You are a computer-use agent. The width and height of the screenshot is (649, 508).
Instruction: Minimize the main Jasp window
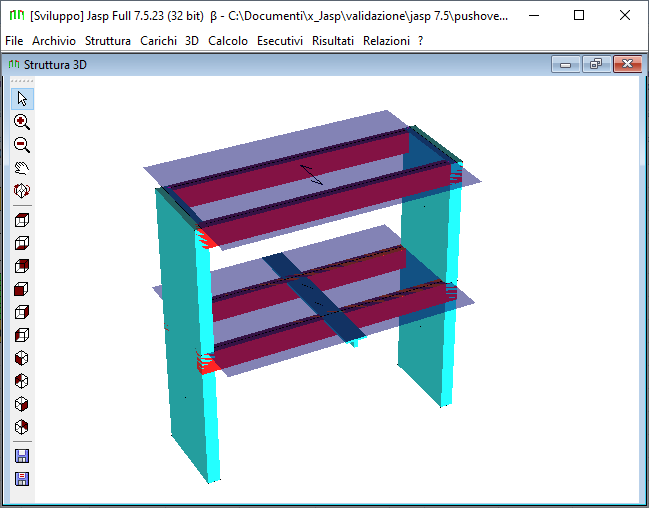click(534, 16)
